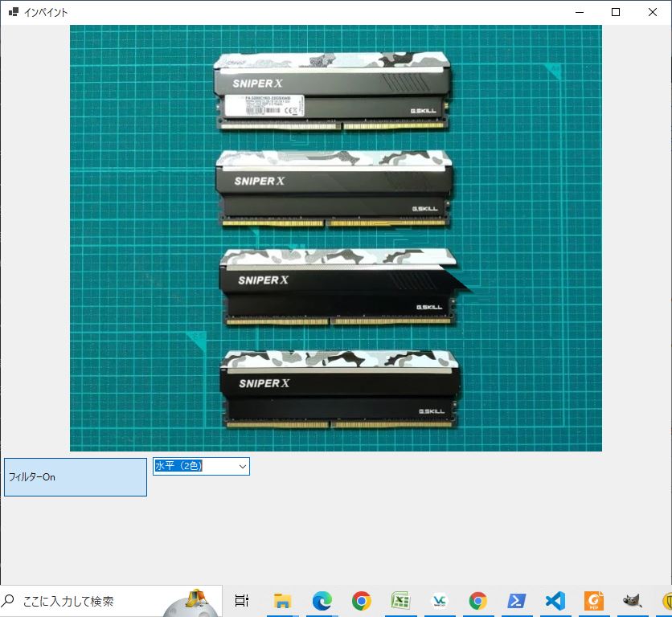The height and width of the screenshot is (617, 672).
Task: Close the インペイント window
Action: (652, 12)
